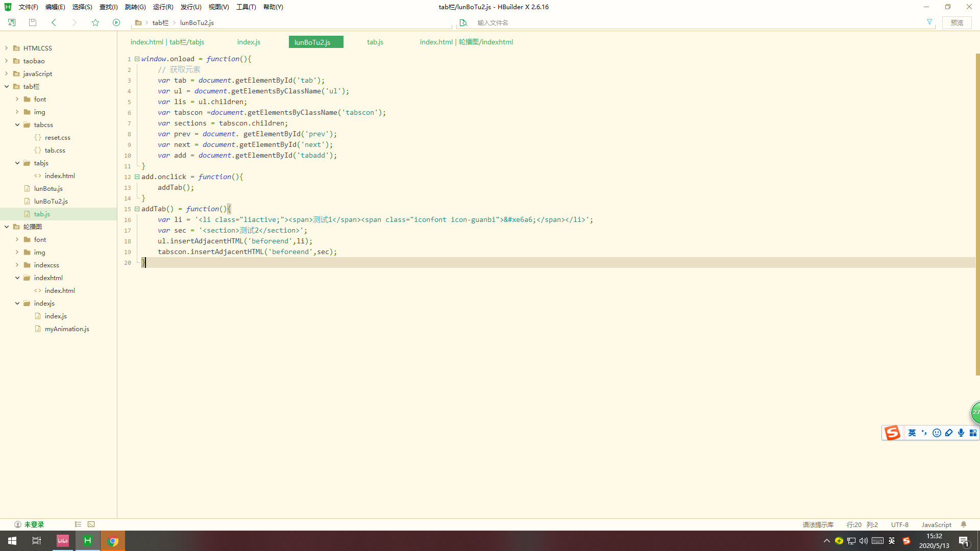Click the notification bell in status bar
The image size is (980, 551).
[x=964, y=524]
